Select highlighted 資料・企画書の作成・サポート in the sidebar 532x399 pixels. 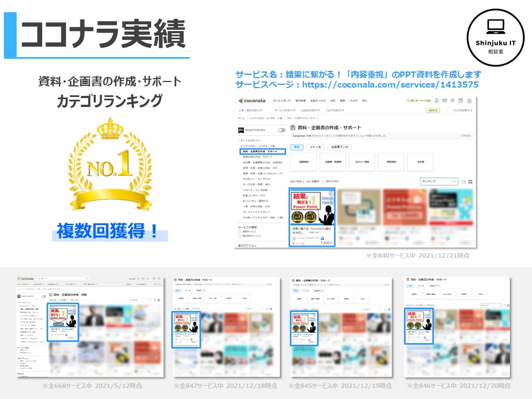point(263,151)
